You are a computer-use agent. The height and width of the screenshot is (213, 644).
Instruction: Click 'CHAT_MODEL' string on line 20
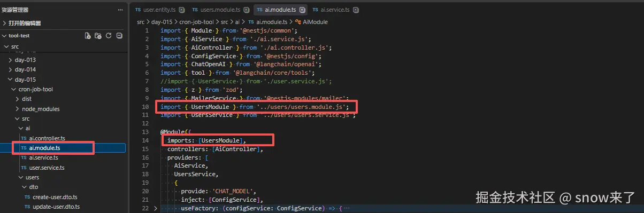pos(234,191)
